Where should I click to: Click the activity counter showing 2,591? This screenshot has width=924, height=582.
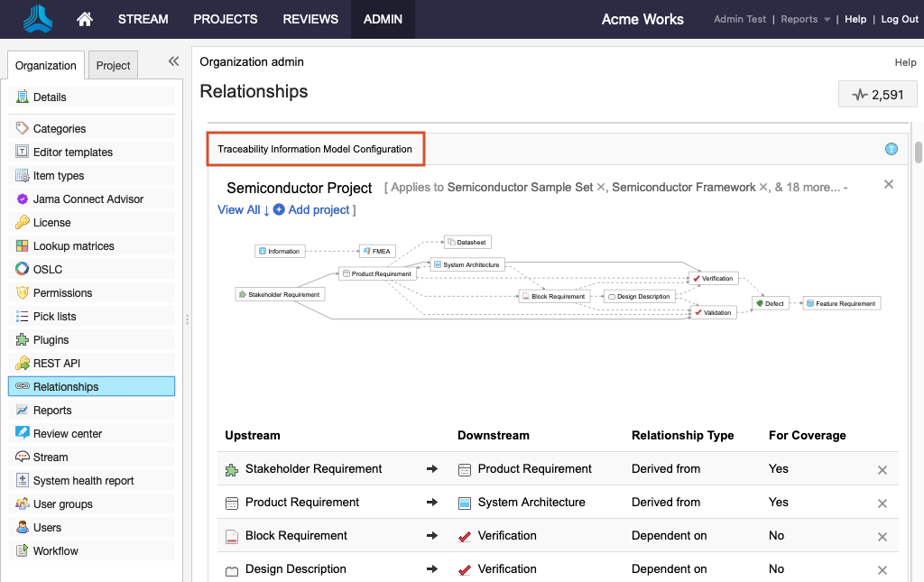[878, 94]
